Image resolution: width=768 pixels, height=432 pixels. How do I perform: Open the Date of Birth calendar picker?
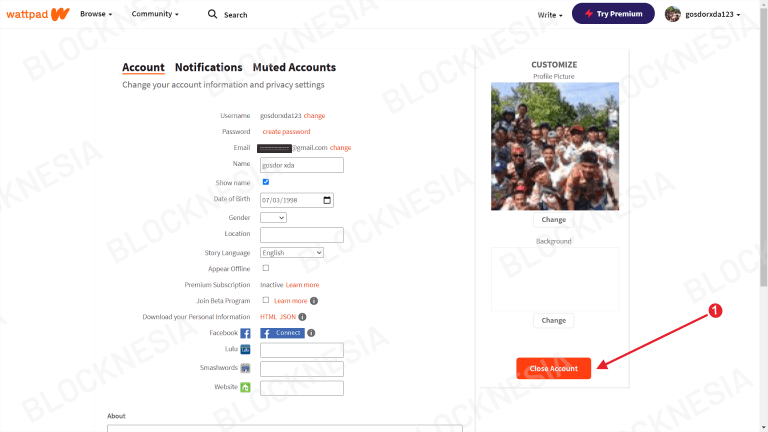coord(327,200)
